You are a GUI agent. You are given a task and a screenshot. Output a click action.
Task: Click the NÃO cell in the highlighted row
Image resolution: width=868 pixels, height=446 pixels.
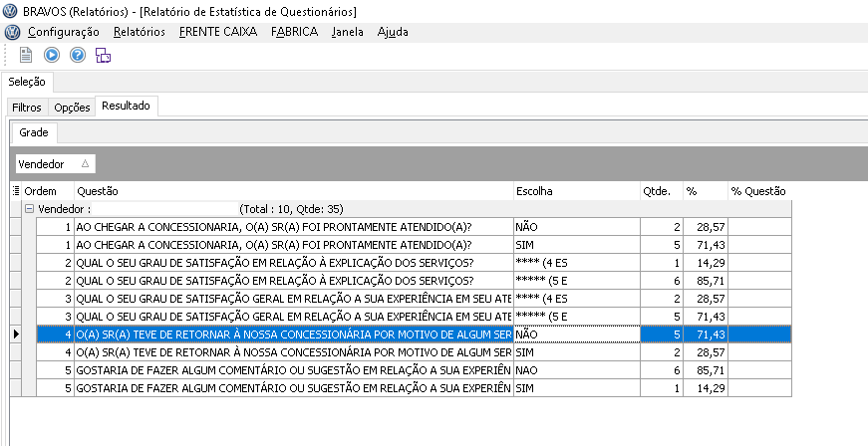point(577,334)
